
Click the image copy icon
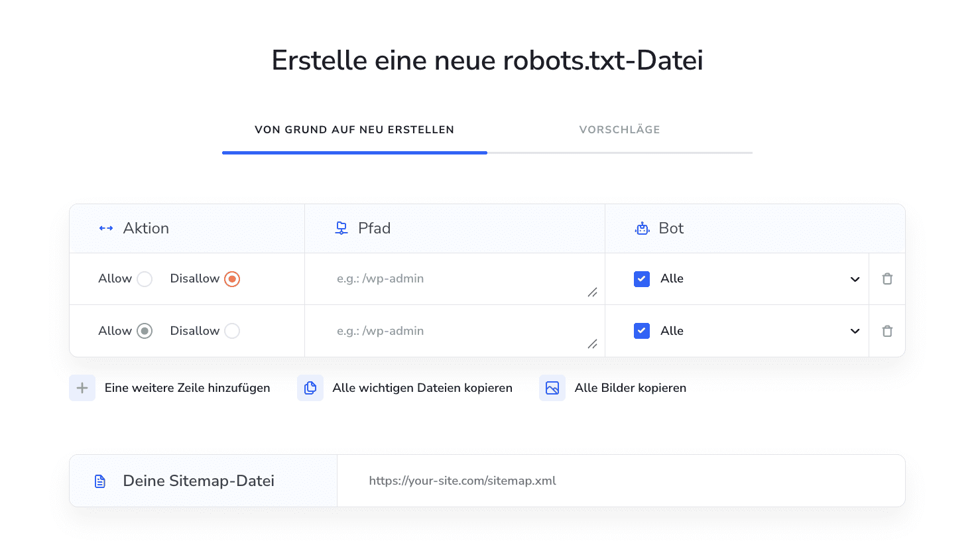[x=552, y=387]
